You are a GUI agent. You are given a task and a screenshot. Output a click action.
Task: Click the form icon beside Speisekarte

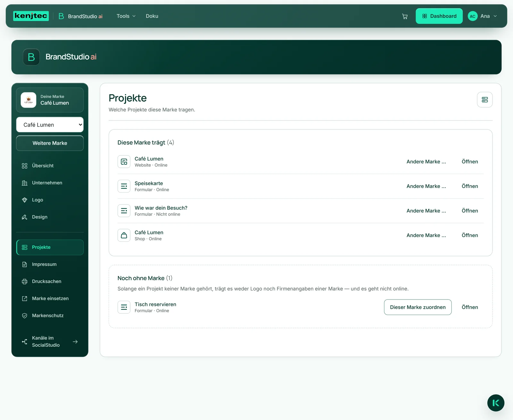tap(124, 186)
